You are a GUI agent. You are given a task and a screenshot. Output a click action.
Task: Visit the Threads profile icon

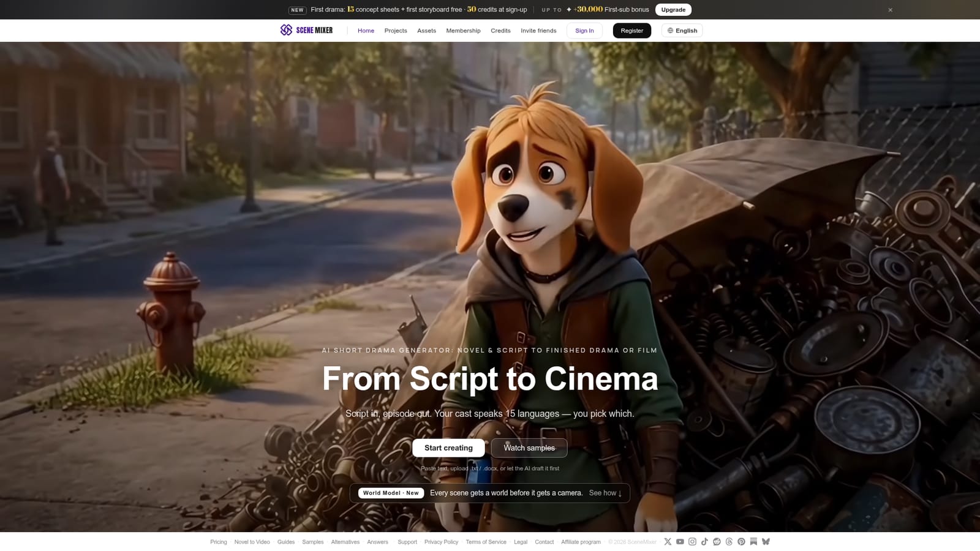729,542
